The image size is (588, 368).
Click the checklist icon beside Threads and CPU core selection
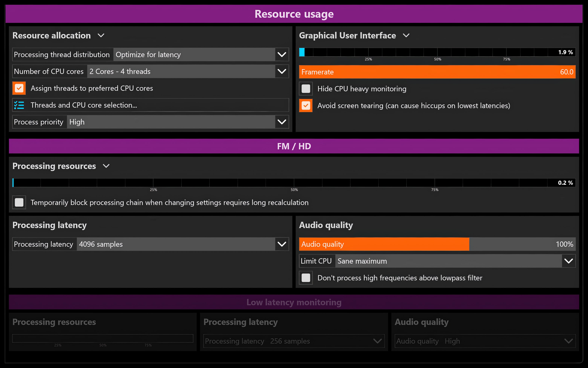(19, 105)
